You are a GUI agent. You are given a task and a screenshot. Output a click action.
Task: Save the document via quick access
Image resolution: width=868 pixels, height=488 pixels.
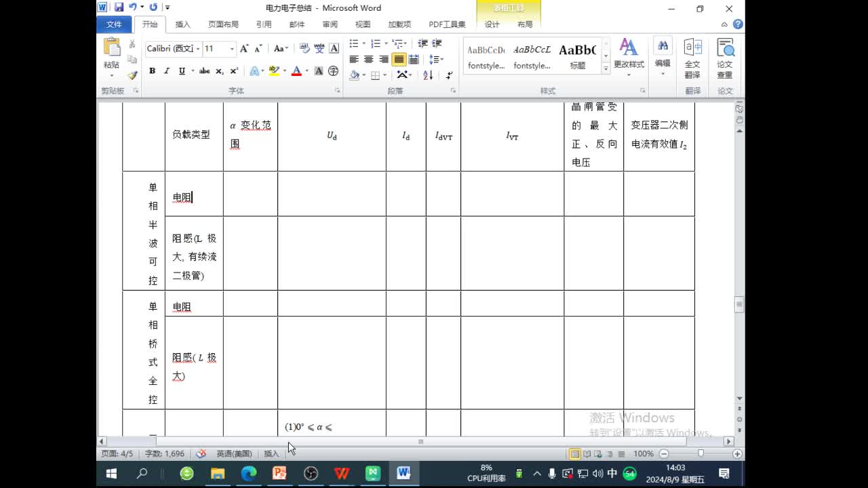[x=119, y=7]
